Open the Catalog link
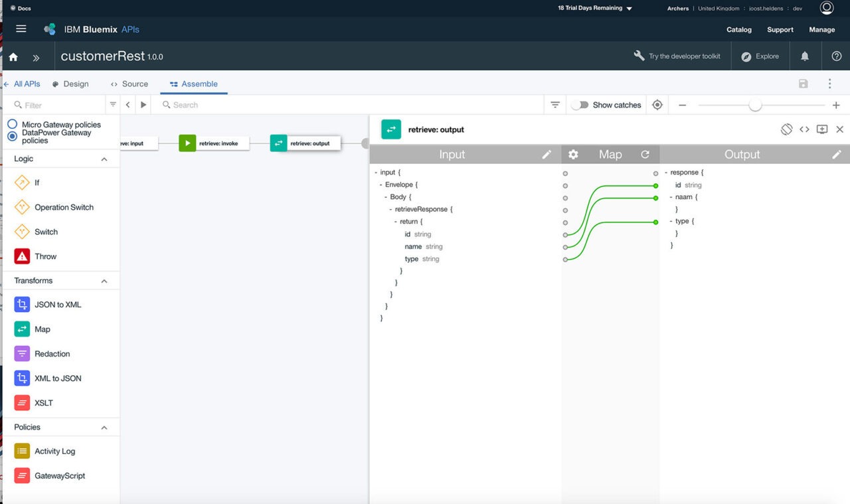The height and width of the screenshot is (504, 850). pyautogui.click(x=739, y=30)
